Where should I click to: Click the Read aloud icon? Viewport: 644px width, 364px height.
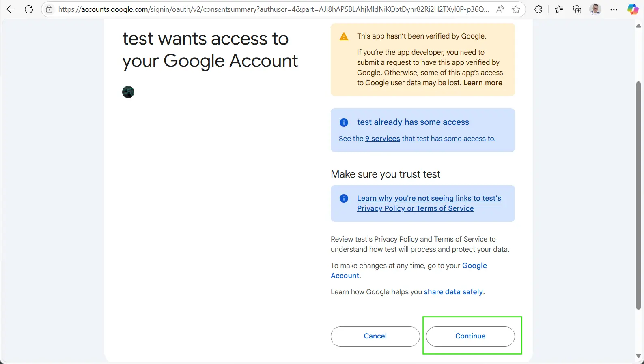click(x=500, y=9)
